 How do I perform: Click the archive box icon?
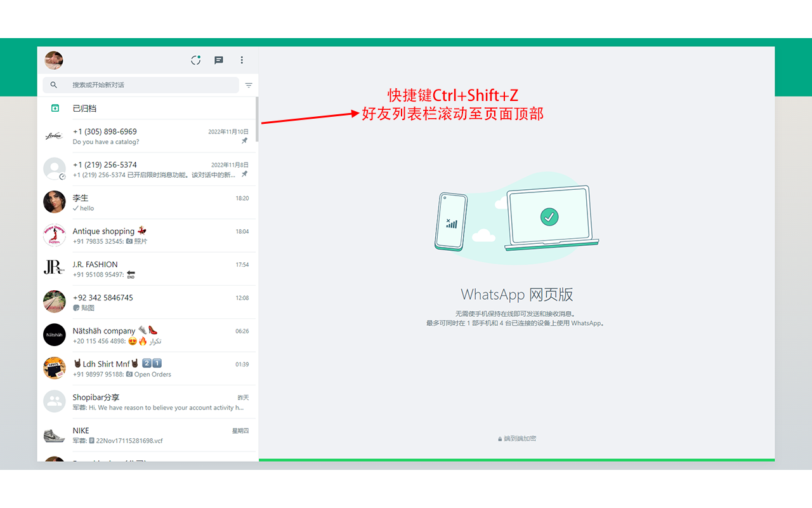[x=55, y=109]
